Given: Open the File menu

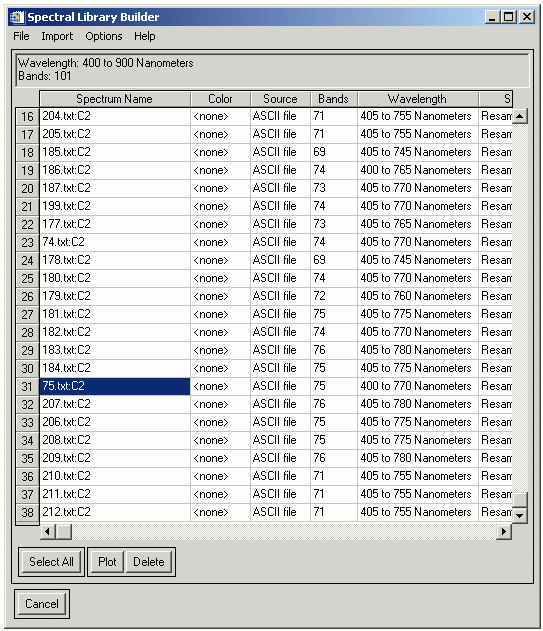Looking at the screenshot, I should click(21, 36).
